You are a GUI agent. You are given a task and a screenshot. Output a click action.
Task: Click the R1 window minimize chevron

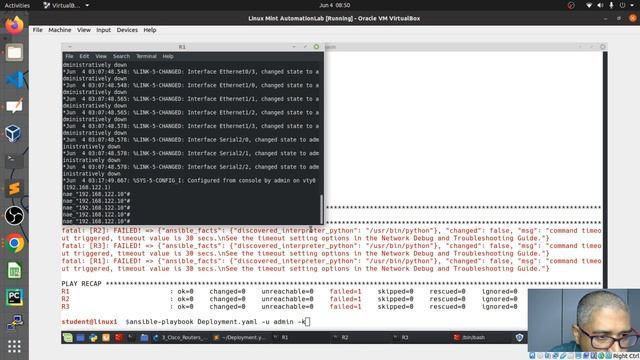click(x=293, y=47)
